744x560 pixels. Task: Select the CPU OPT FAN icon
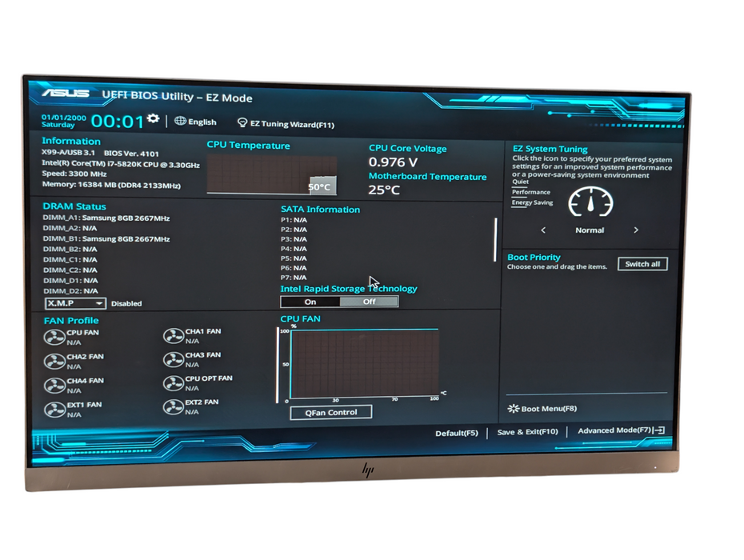[x=174, y=384]
